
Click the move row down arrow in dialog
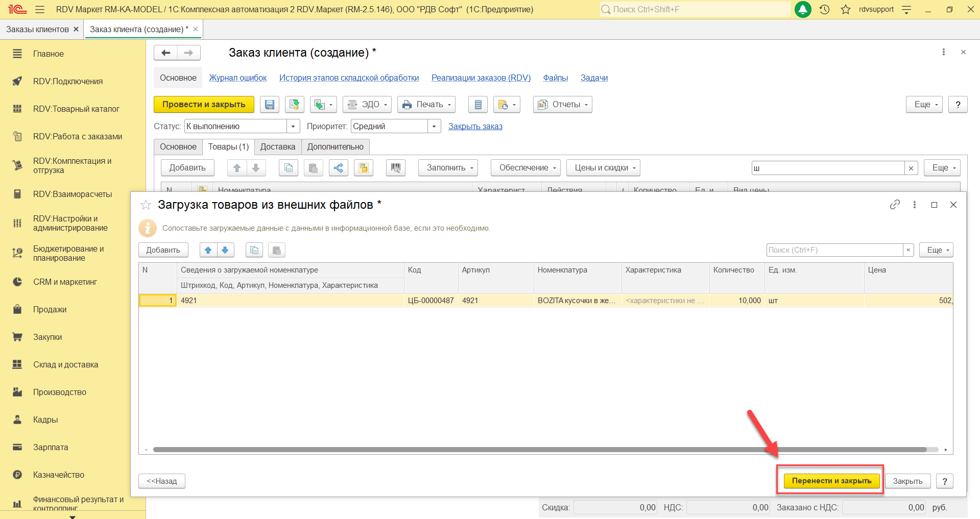225,250
